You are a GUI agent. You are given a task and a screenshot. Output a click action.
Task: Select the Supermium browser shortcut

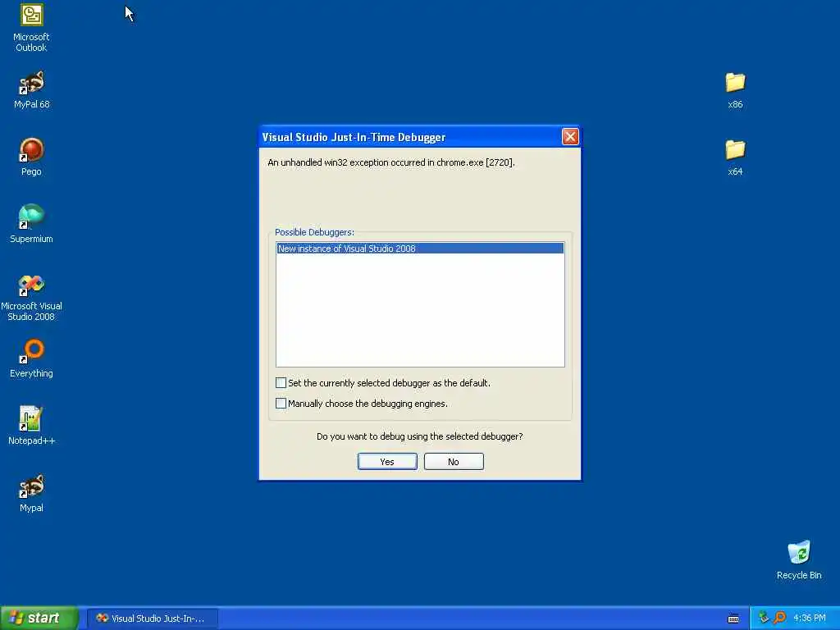point(31,225)
